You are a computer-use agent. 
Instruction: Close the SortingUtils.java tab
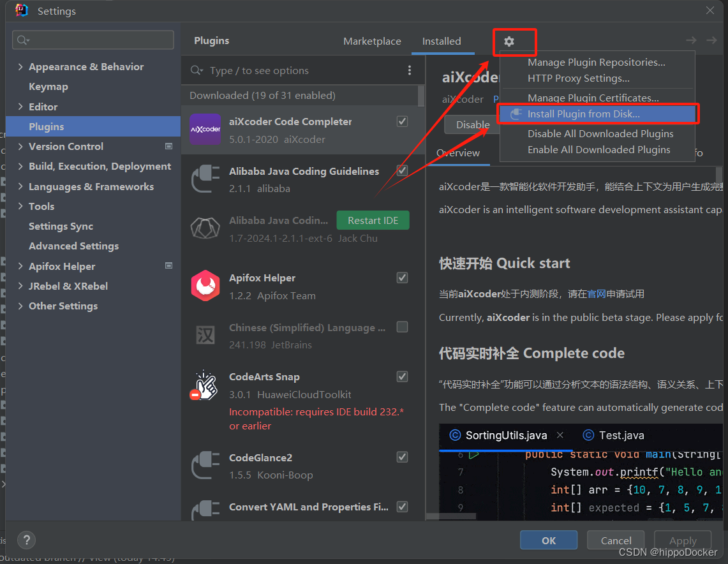(x=560, y=435)
